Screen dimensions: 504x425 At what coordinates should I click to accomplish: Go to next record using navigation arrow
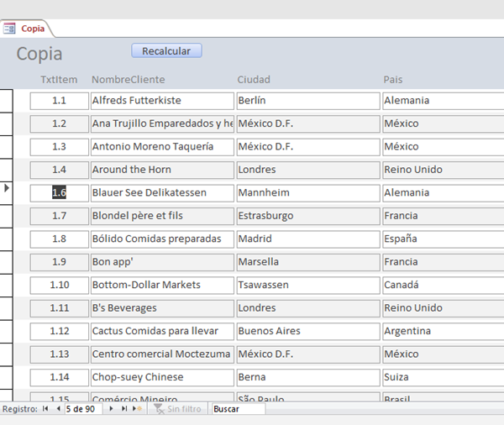[111, 409]
